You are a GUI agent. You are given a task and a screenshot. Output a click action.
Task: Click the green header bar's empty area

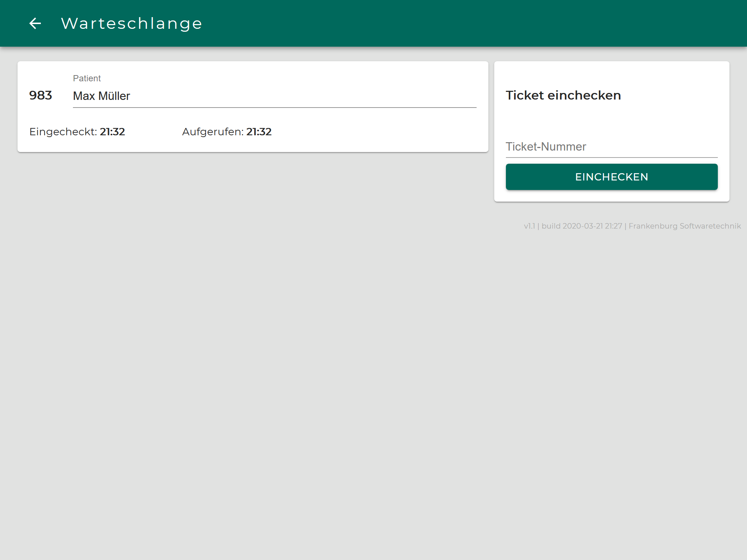pyautogui.click(x=474, y=23)
